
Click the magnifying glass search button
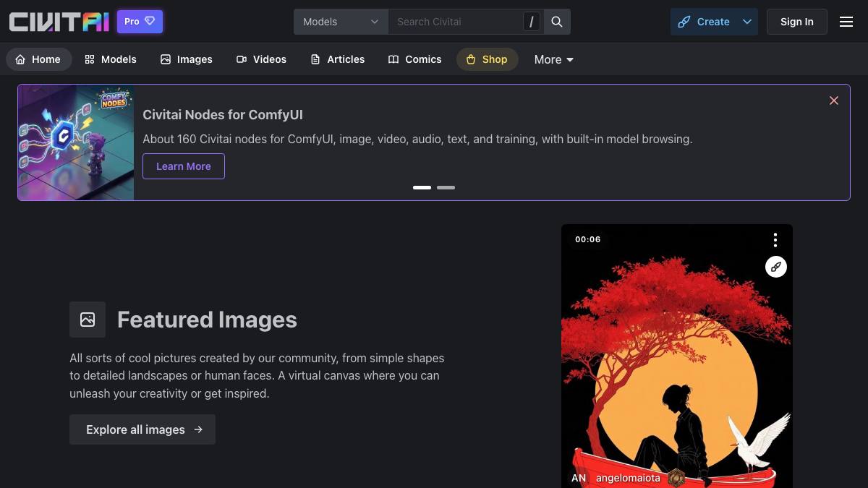(x=557, y=22)
